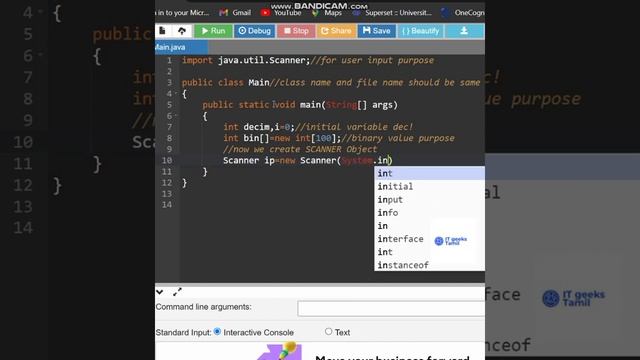Open the Superset University bookmark

tap(392, 13)
